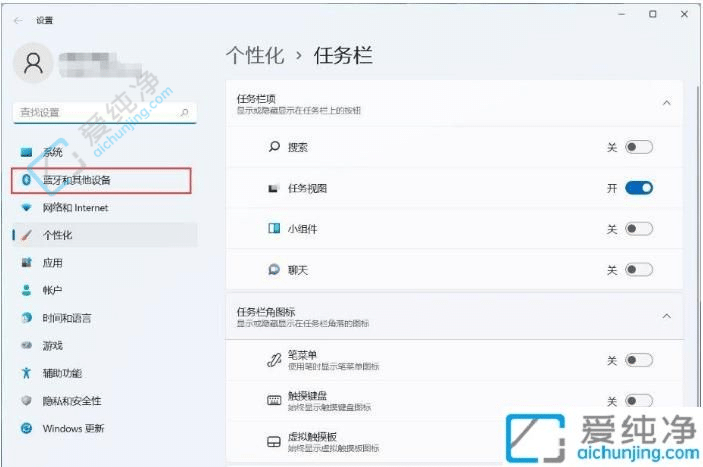Screen dimensions: 703x467
Task: Open 网络和 Internet category
Action: click(x=105, y=208)
